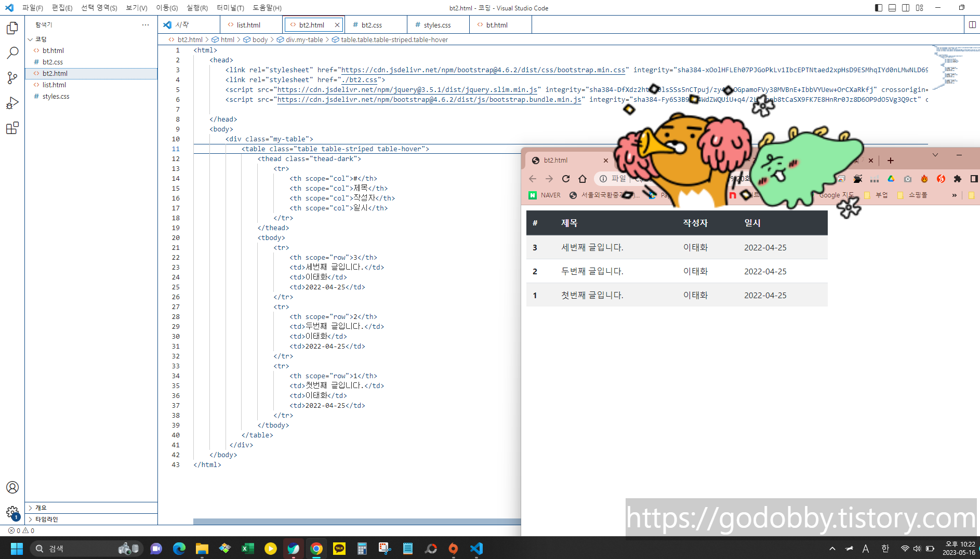Open a new tab in Chrome
This screenshot has width=980, height=559.
click(x=891, y=161)
